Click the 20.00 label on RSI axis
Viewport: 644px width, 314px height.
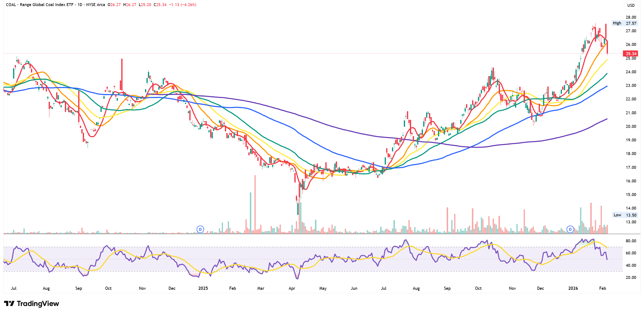(631, 277)
